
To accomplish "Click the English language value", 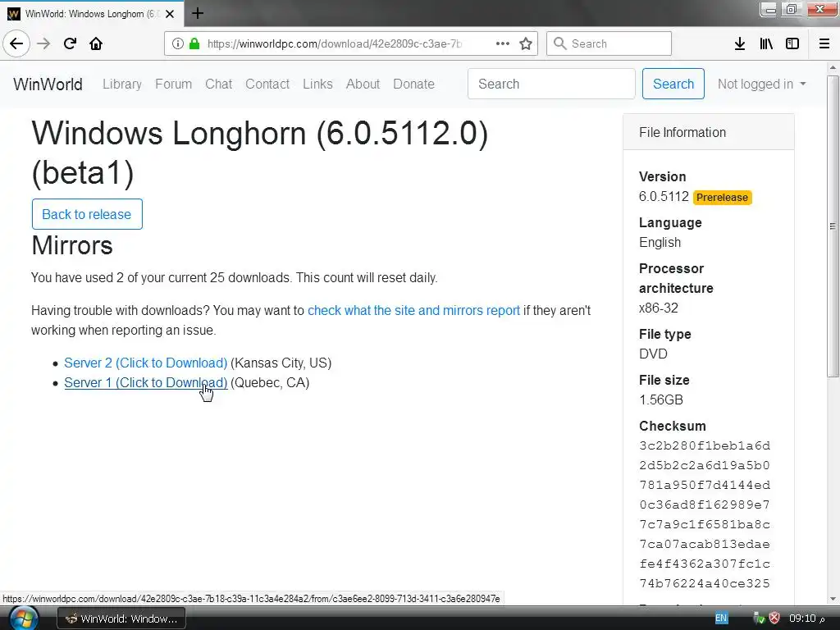I will pos(660,243).
